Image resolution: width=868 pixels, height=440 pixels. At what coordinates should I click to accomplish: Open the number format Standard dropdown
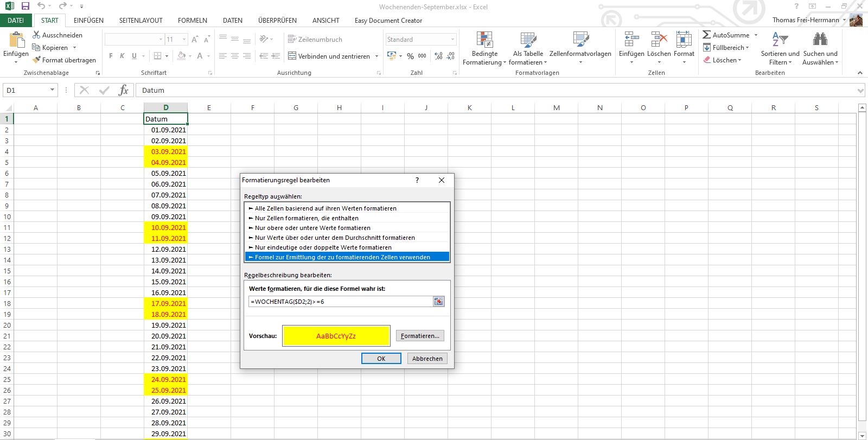tap(452, 40)
